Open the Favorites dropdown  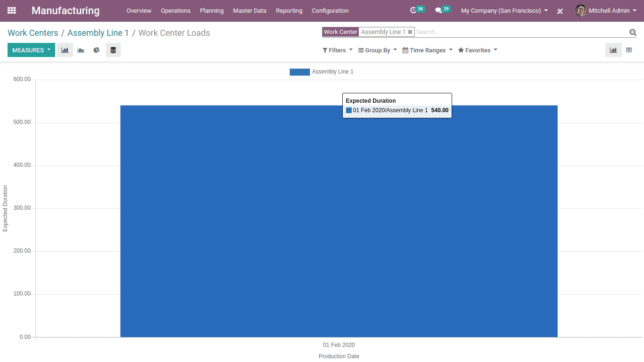(x=478, y=50)
